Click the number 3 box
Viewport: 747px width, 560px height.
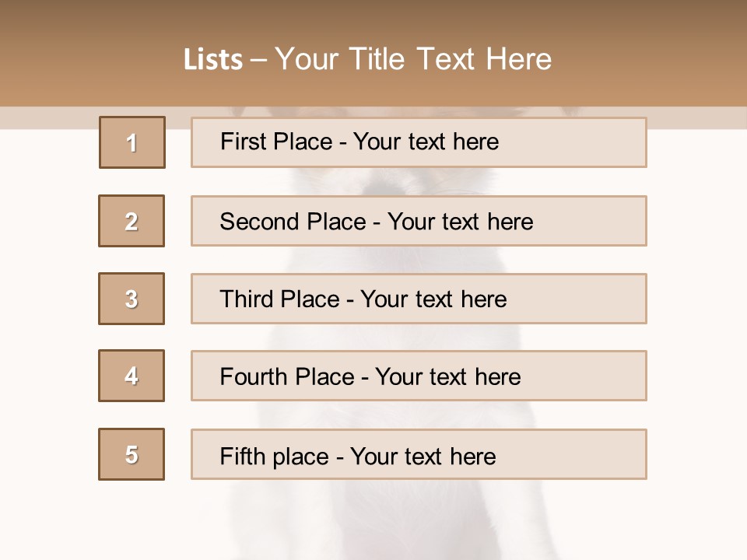point(132,299)
